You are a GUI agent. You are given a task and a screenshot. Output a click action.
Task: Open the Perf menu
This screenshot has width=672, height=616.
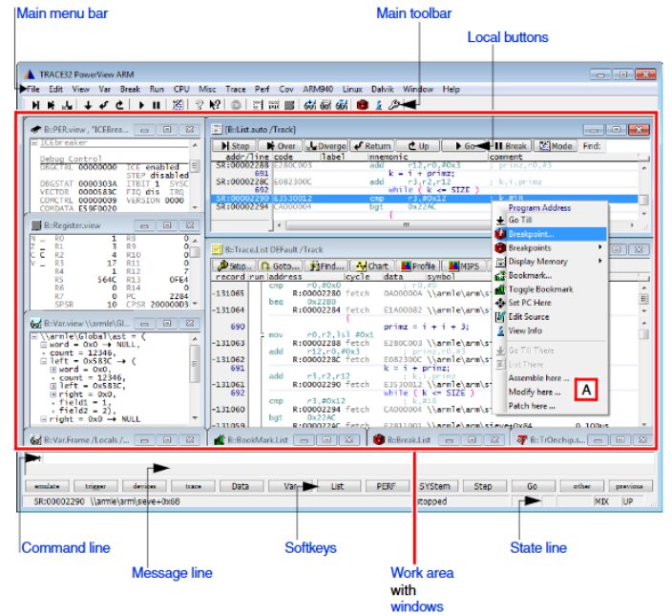[x=262, y=89]
